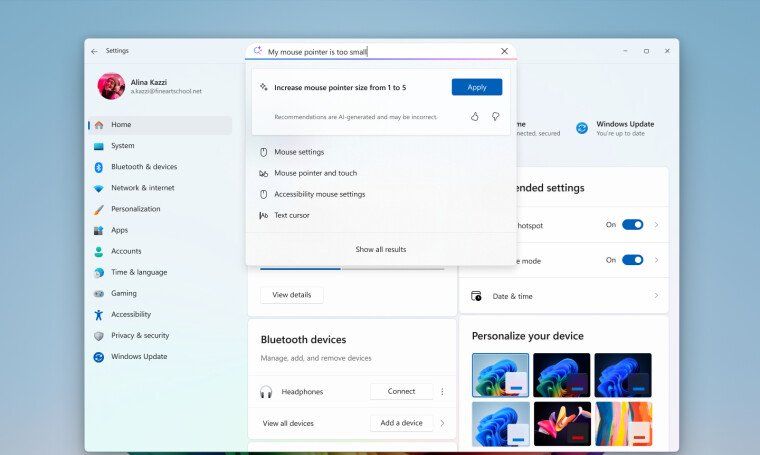Click the storage usage progress bar
Viewport: 760px width, 455px height.
pos(352,268)
